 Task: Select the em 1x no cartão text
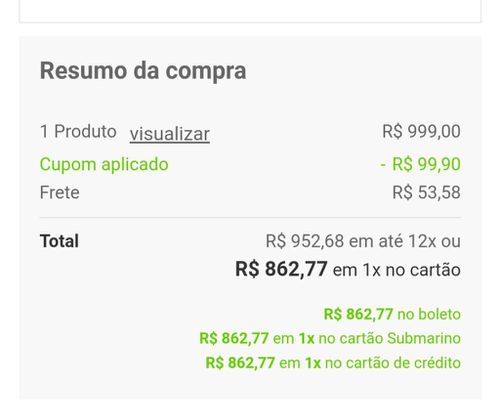(x=397, y=270)
